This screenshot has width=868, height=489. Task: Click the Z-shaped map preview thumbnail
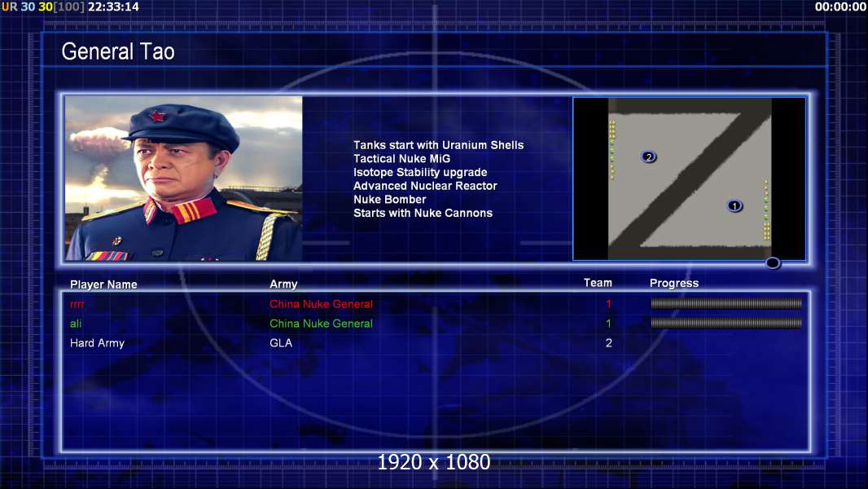coord(689,178)
